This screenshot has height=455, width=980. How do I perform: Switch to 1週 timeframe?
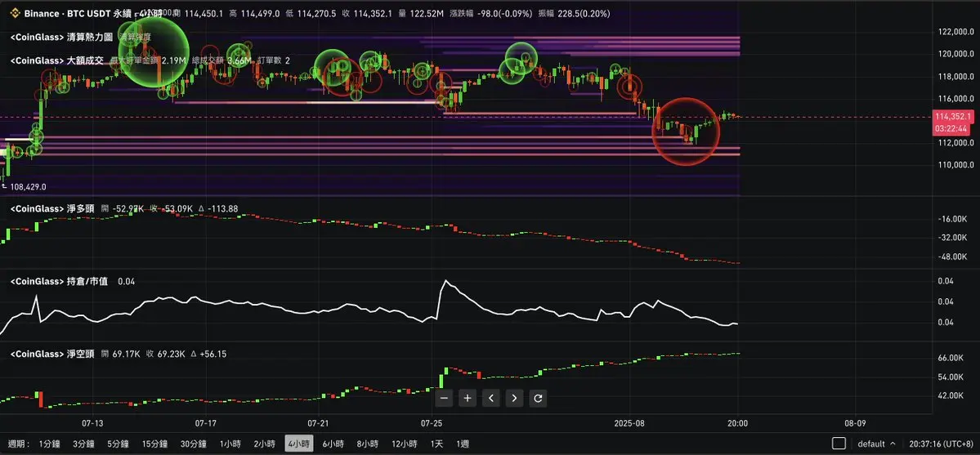coord(463,444)
